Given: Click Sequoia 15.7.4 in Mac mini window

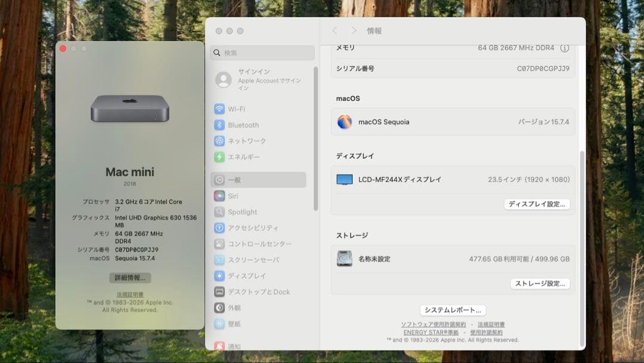Looking at the screenshot, I should [x=135, y=258].
